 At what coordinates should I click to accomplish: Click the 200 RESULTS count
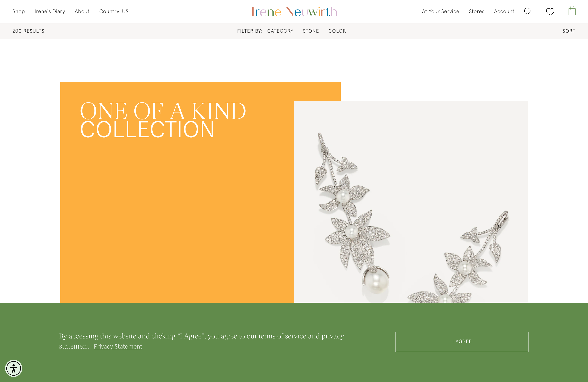[x=28, y=31]
